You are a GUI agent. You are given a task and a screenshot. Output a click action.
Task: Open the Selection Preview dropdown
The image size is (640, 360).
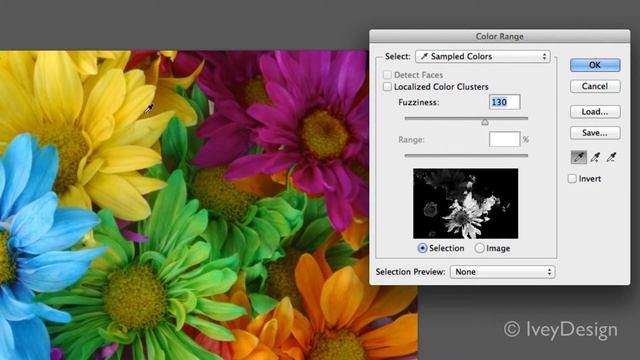point(502,272)
